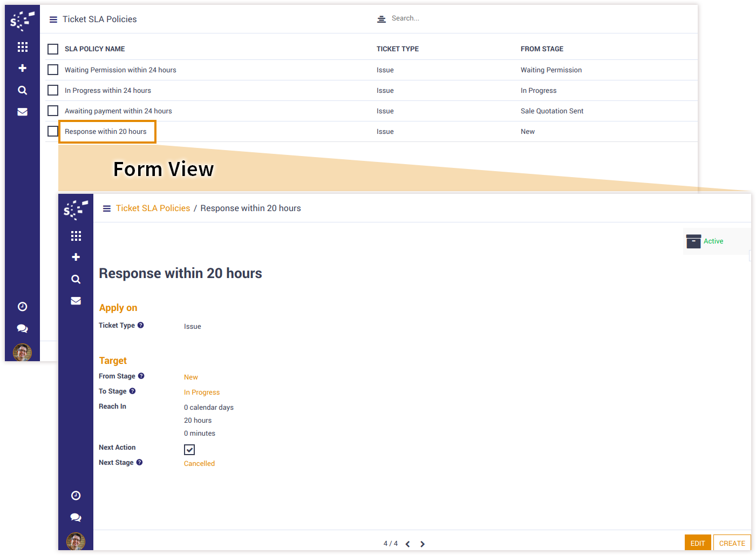Open the apps grid in the form view sidebar
The width and height of the screenshot is (756, 555).
tap(76, 236)
